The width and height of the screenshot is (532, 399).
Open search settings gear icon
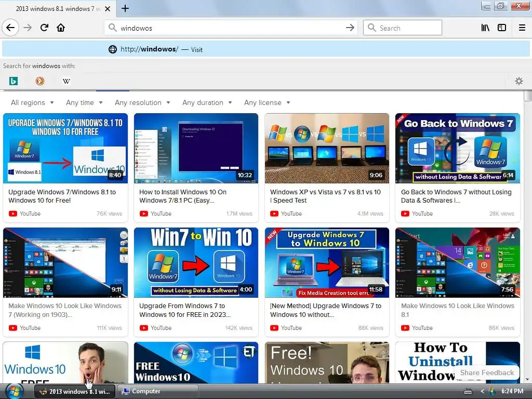[519, 81]
